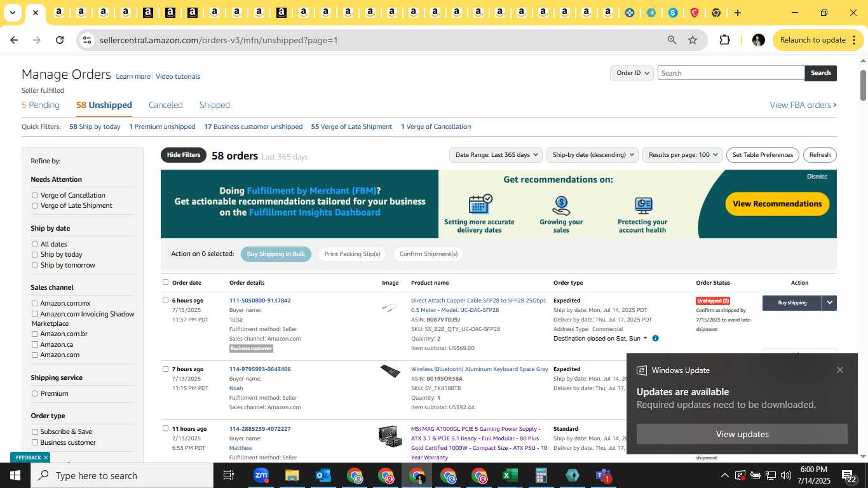Click View updates in Windows Update popup
Image resolution: width=868 pixels, height=488 pixels.
coord(742,434)
